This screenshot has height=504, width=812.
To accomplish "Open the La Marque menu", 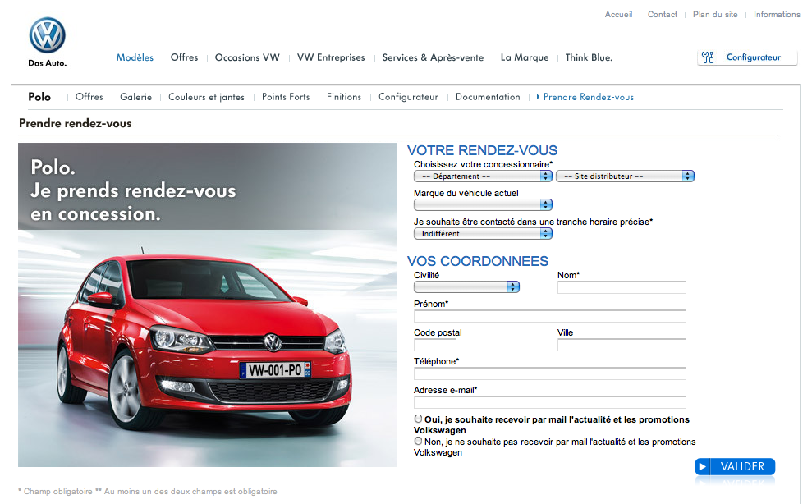I will click(x=525, y=57).
